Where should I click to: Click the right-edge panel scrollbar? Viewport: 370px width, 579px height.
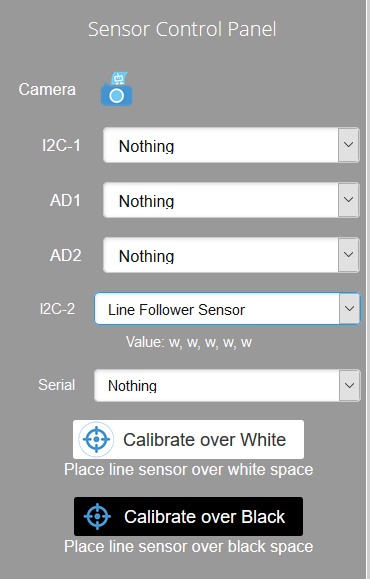tap(368, 290)
